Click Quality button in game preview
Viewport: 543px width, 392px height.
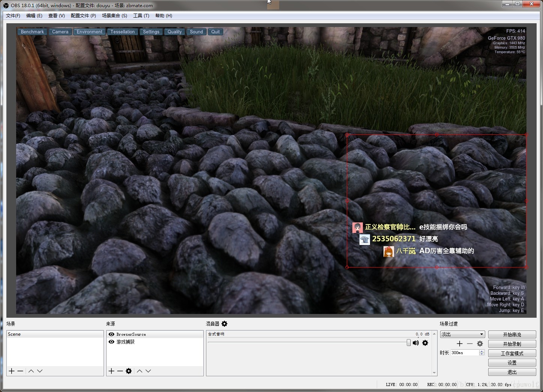[174, 32]
